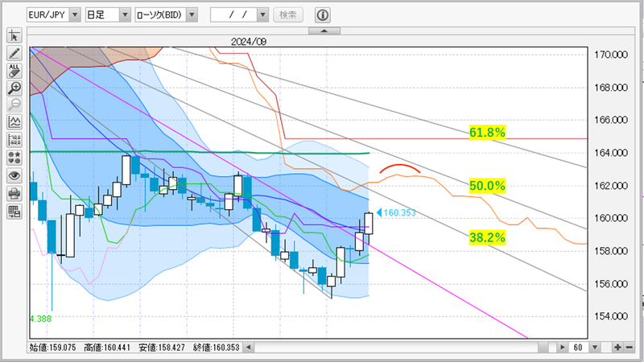Screen dimensions: 644x362
Task: Click the 154.000 price axis label
Action: (611, 316)
